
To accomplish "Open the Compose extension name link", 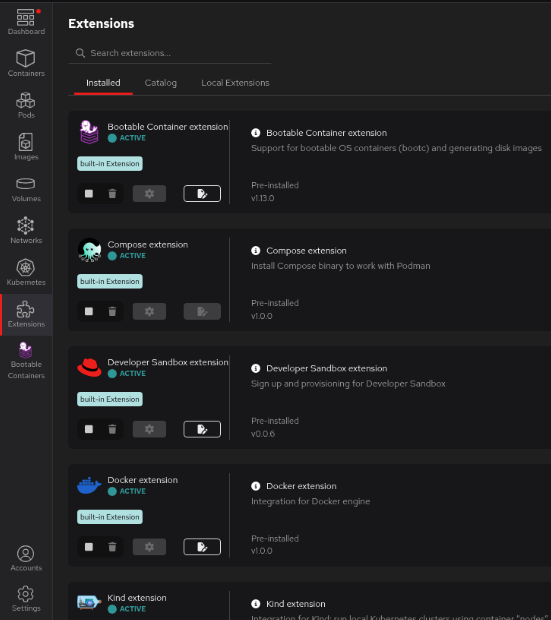I will pyautogui.click(x=148, y=245).
